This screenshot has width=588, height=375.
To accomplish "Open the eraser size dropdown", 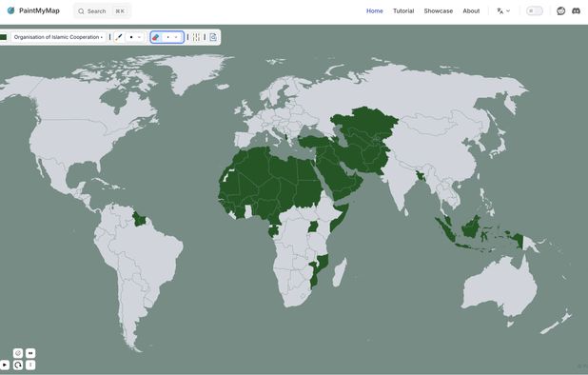I will [x=172, y=37].
